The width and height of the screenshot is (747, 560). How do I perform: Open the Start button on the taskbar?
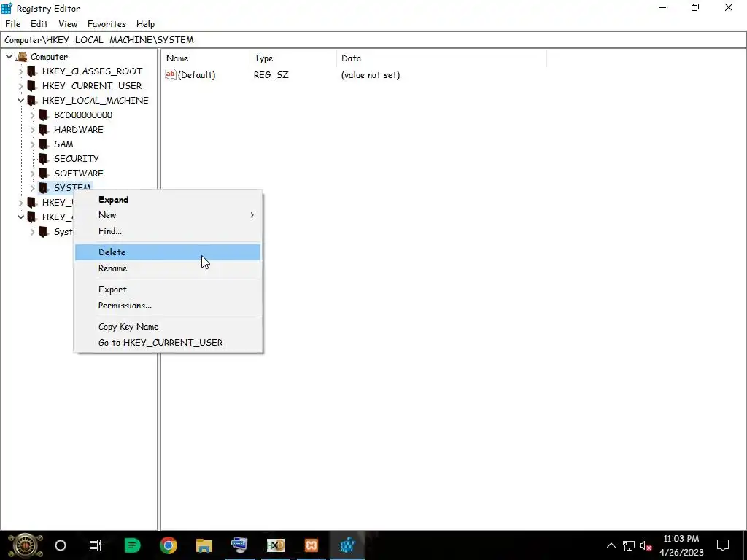[25, 545]
